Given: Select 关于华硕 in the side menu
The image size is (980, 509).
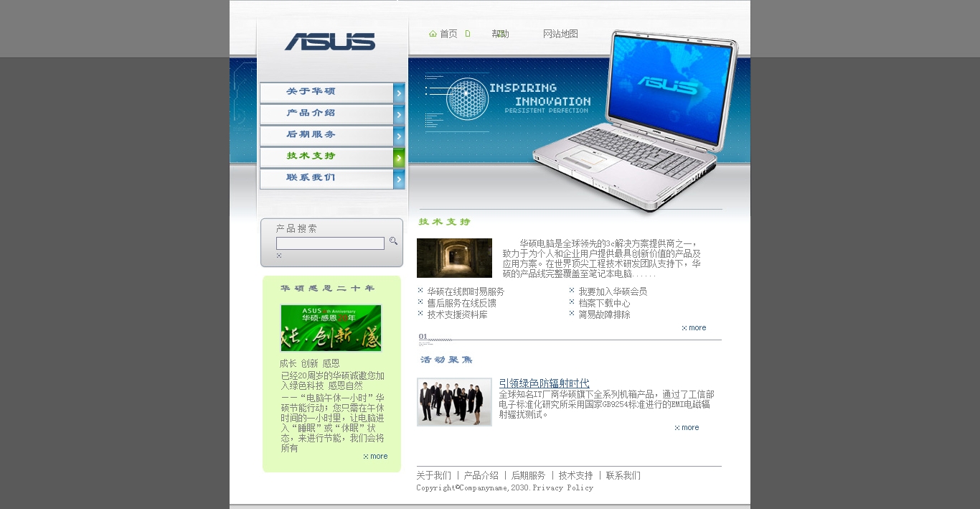Looking at the screenshot, I should (x=332, y=93).
